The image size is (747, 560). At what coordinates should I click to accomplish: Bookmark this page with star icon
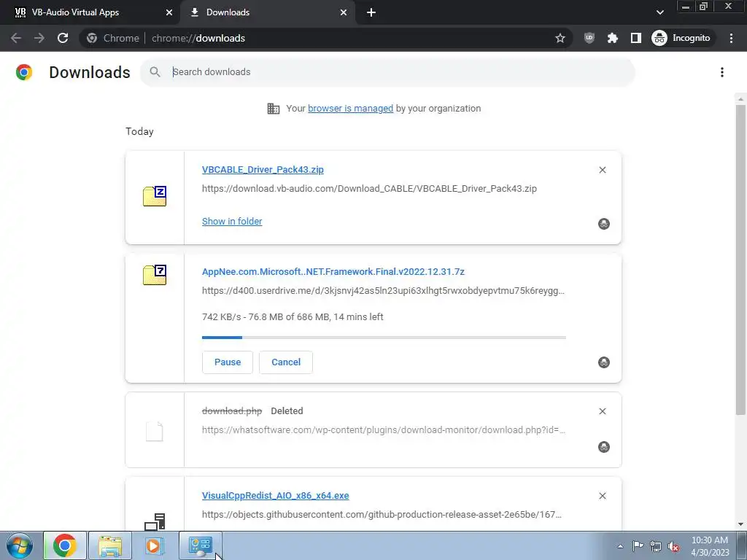(560, 38)
